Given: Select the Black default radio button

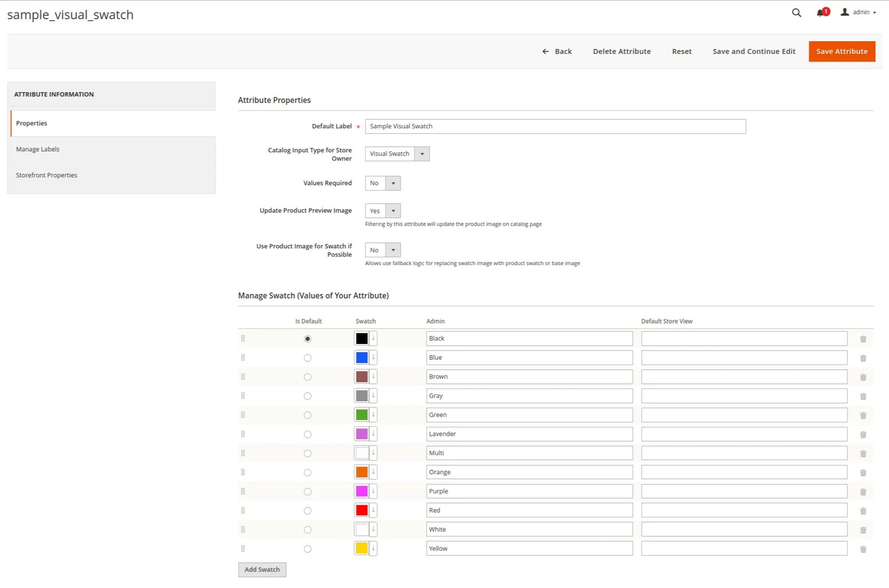Looking at the screenshot, I should pos(307,339).
